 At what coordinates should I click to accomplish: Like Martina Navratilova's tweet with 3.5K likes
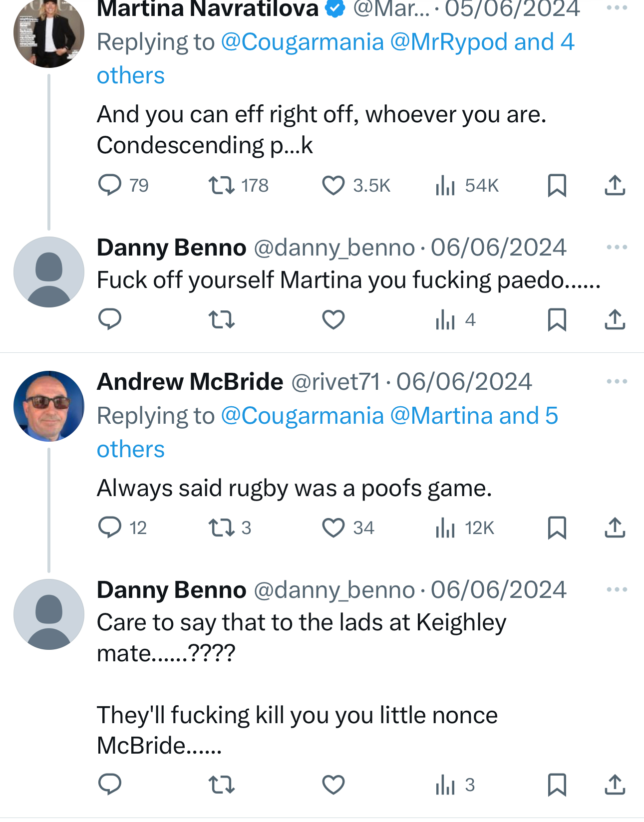[x=333, y=185]
